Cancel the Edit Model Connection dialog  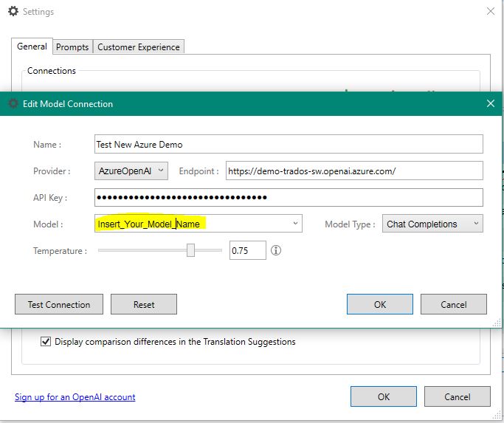[x=454, y=304]
